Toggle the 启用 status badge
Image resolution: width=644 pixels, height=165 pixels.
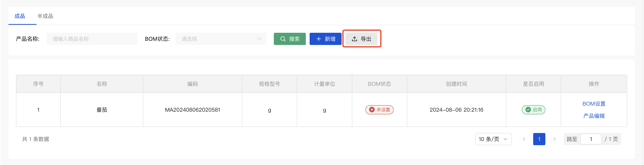pyautogui.click(x=533, y=110)
